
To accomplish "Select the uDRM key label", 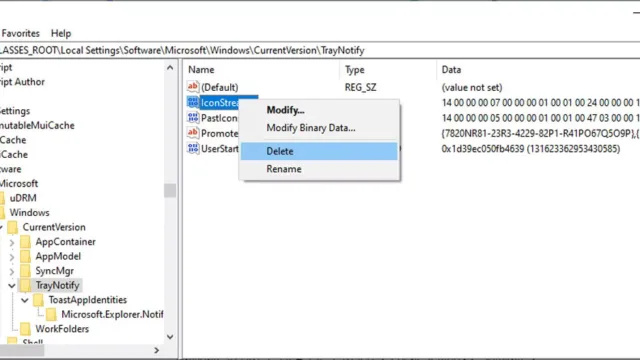I will pyautogui.click(x=23, y=198).
